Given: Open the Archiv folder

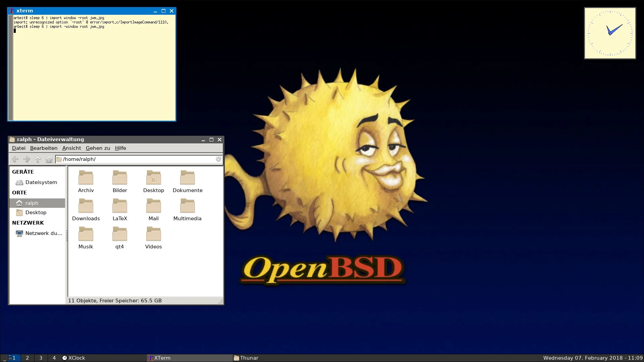Looking at the screenshot, I should tap(86, 182).
